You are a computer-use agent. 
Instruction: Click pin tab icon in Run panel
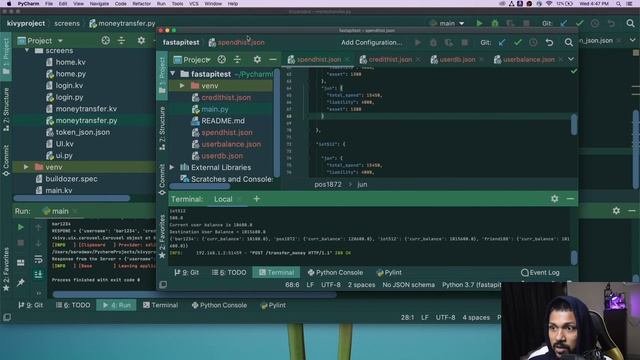[x=20, y=282]
